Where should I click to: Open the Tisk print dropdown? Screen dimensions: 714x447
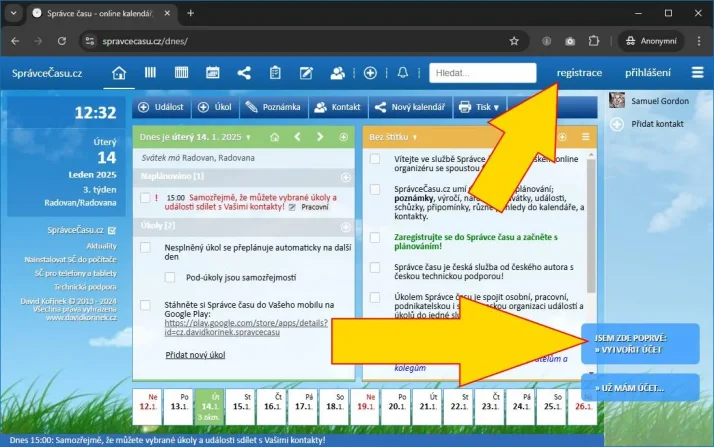(x=479, y=107)
